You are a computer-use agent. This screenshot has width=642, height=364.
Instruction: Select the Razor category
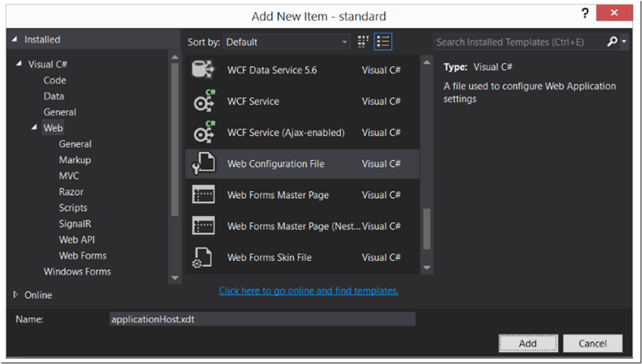[71, 192]
